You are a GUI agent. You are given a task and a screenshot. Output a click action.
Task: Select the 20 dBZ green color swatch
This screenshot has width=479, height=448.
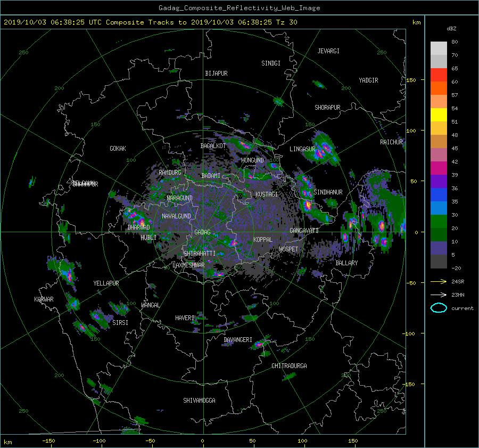coord(439,222)
